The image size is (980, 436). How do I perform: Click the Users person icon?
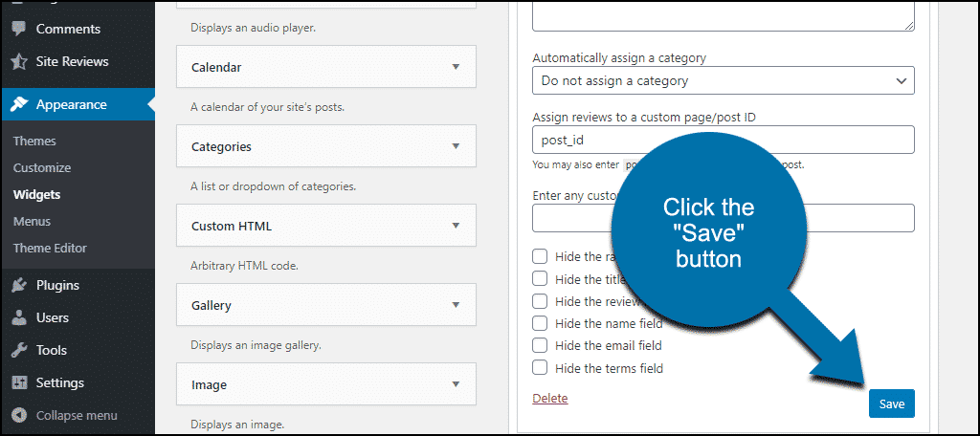[19, 318]
